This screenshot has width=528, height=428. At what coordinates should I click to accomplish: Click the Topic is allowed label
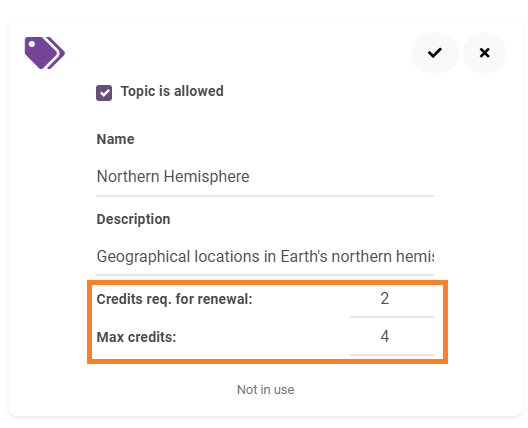[x=172, y=91]
